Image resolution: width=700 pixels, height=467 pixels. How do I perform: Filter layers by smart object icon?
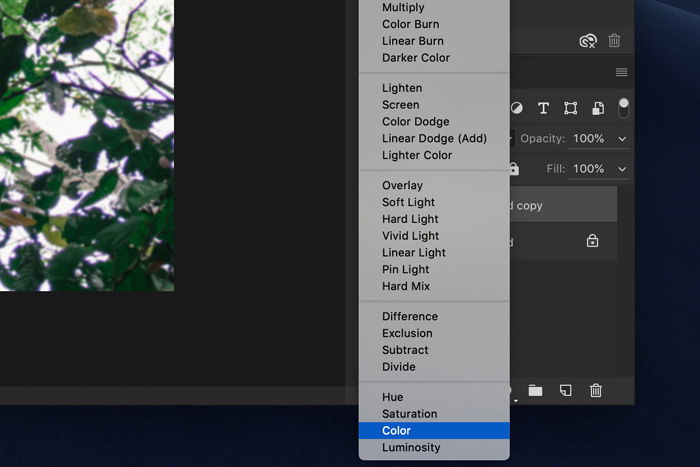(x=598, y=108)
